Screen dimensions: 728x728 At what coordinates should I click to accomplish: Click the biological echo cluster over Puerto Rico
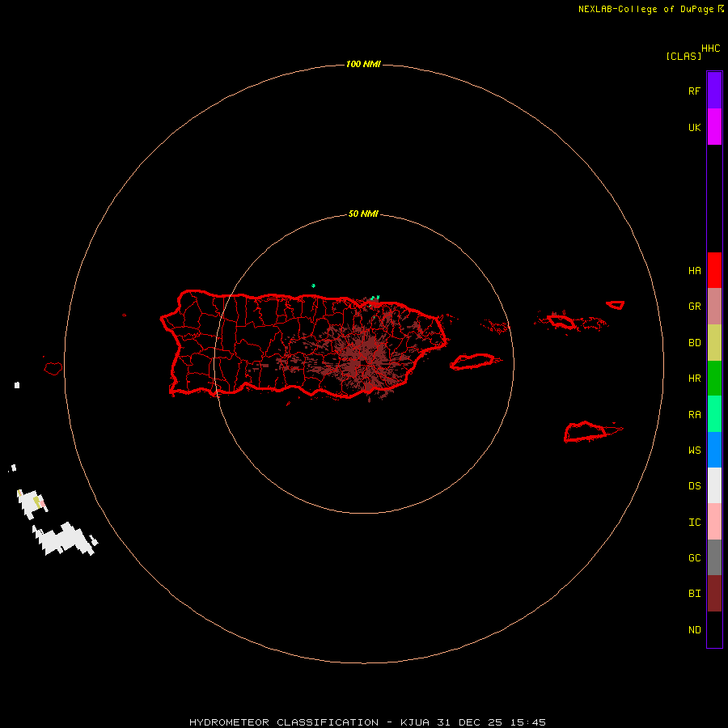(362, 357)
